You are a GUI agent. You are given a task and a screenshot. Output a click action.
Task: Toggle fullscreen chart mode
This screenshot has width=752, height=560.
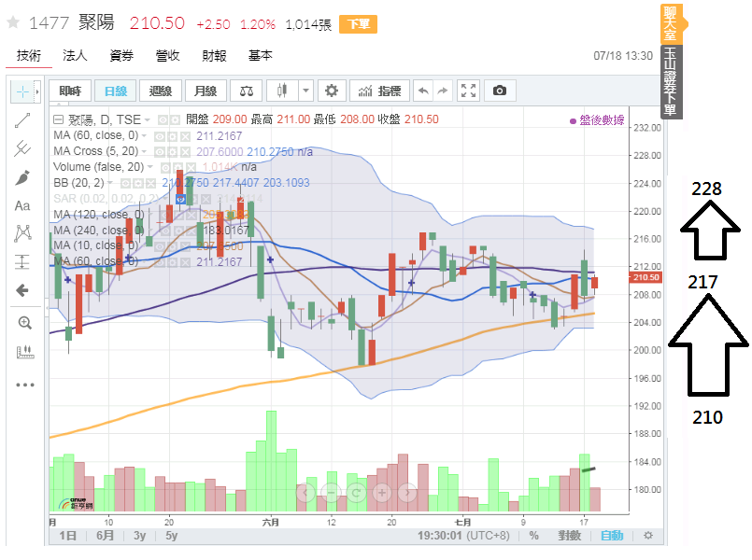point(468,91)
